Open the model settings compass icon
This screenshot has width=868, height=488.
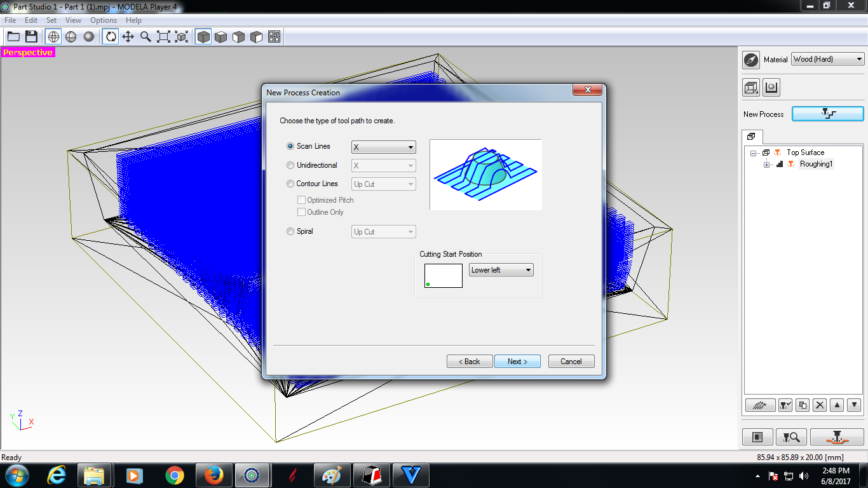pyautogui.click(x=751, y=60)
